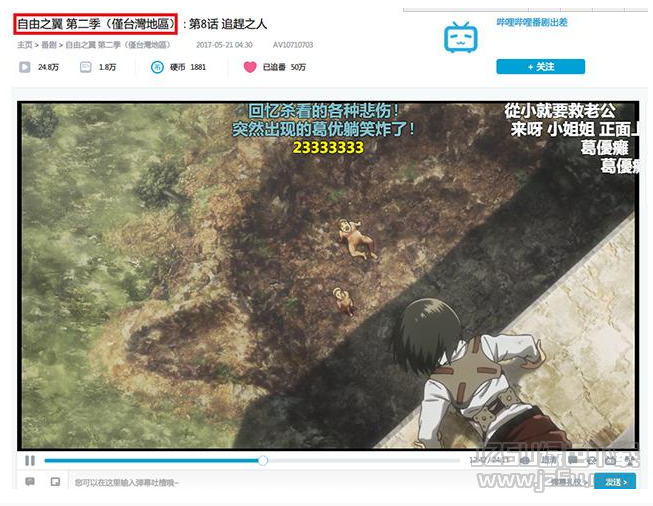Viewport: 653px width, 506px height.
Task: Click the upload date 2017-05-21 04:30
Action: [x=224, y=45]
